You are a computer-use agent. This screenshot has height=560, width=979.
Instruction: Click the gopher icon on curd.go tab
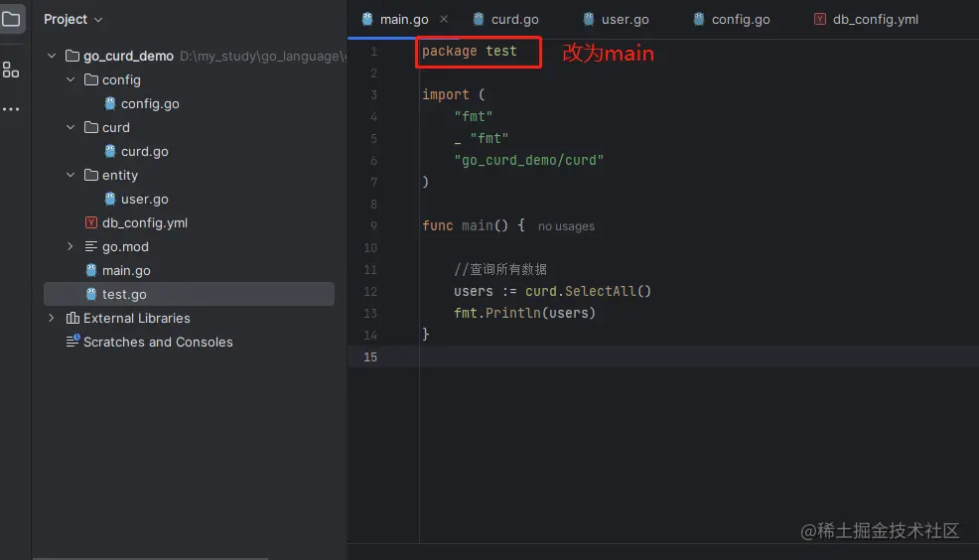(479, 19)
